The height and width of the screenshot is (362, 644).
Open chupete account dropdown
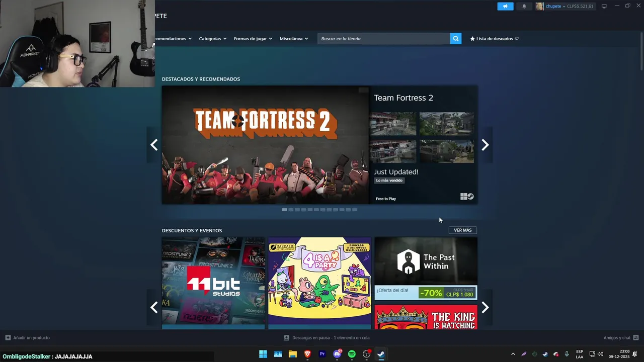555,6
